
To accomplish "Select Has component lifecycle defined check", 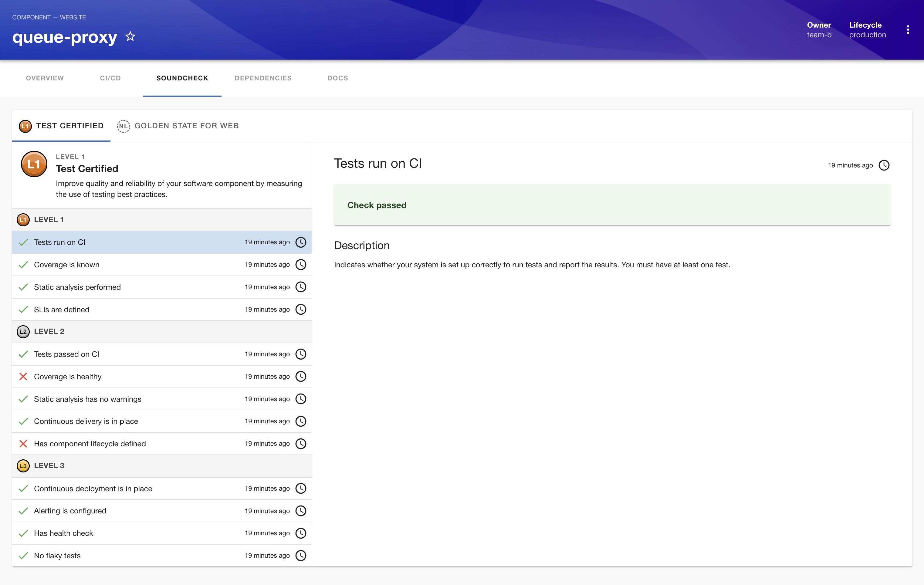I will 90,444.
